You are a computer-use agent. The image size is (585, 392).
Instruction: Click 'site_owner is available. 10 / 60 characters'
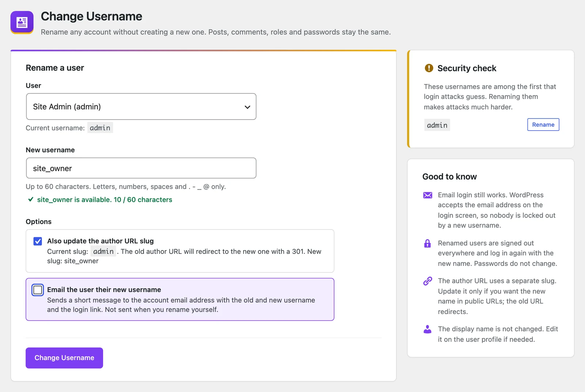[105, 200]
